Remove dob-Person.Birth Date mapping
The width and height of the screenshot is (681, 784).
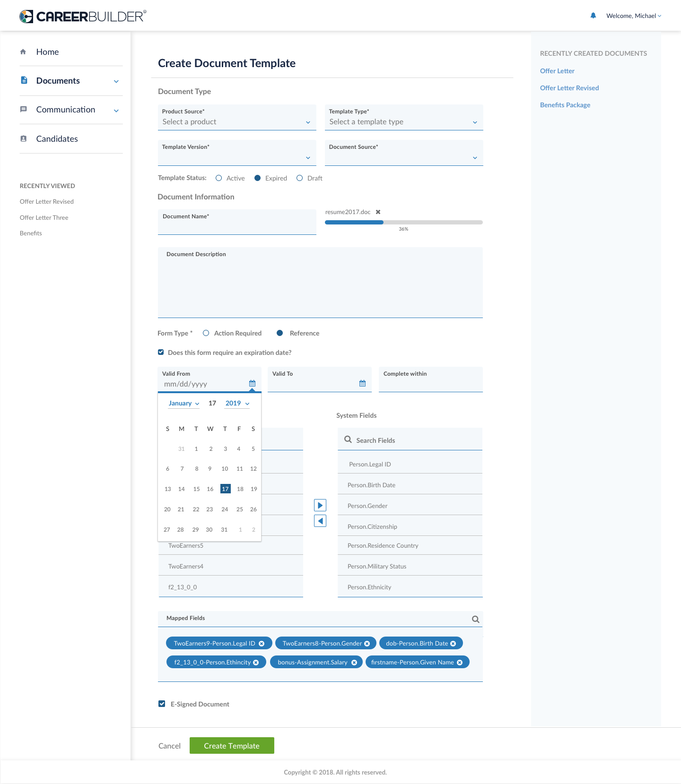[453, 644]
